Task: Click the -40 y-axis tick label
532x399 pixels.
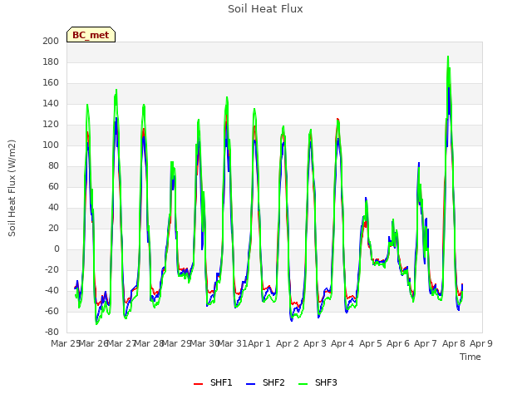Action: pos(52,291)
